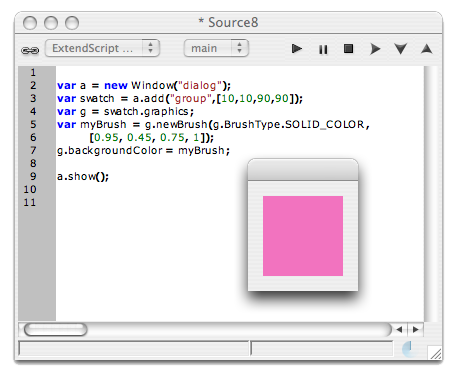Click the scroll right arrow button
456x379 pixels.
coord(415,330)
